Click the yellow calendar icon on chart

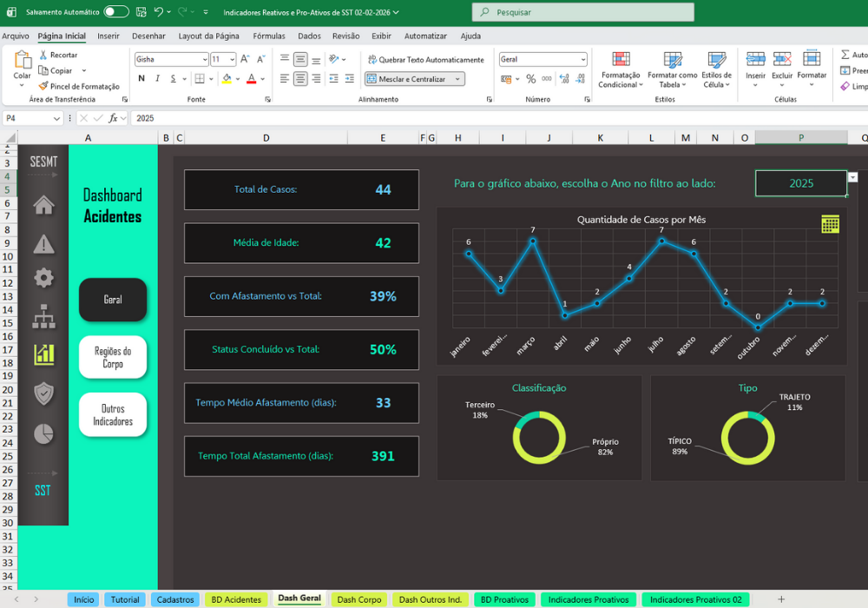click(x=830, y=224)
